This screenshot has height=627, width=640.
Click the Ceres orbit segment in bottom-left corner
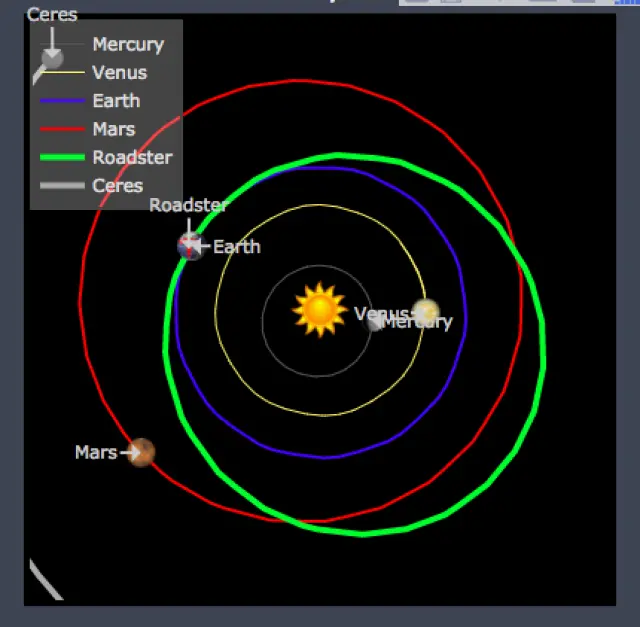click(45, 580)
